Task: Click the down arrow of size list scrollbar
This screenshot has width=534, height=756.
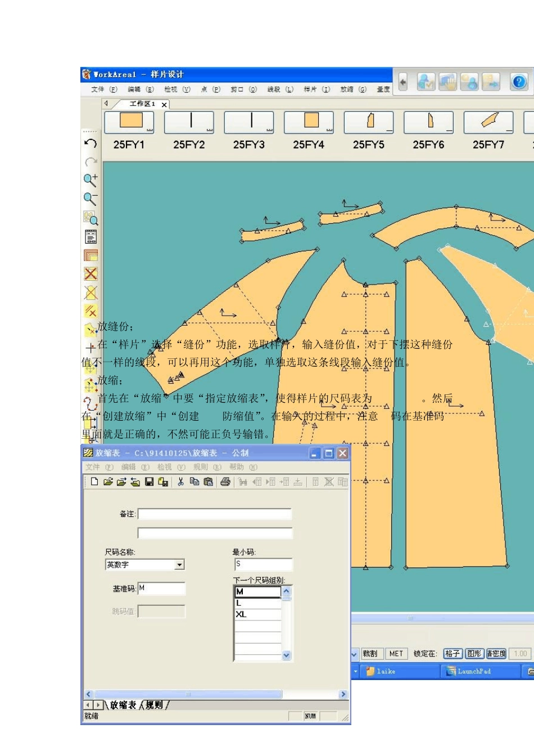Action: pyautogui.click(x=287, y=655)
